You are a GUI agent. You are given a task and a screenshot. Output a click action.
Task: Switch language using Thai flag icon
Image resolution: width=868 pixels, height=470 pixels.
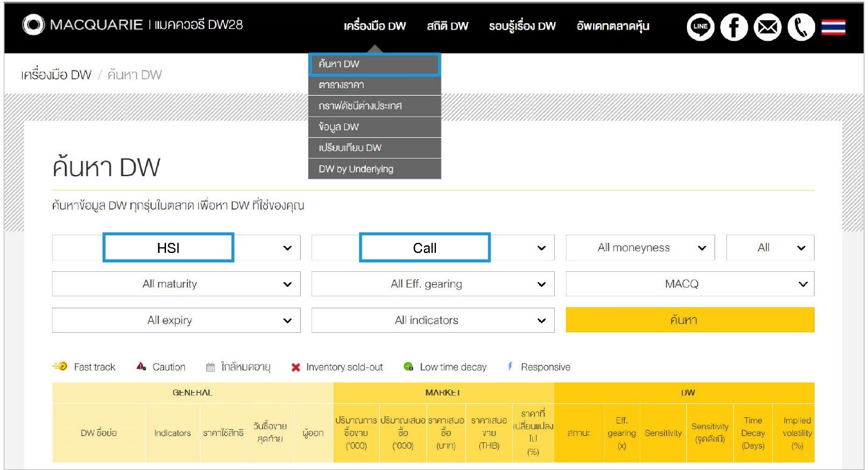(833, 28)
